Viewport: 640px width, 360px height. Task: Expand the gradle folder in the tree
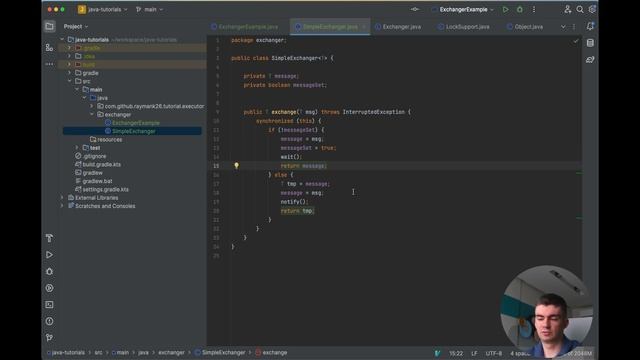pyautogui.click(x=69, y=73)
